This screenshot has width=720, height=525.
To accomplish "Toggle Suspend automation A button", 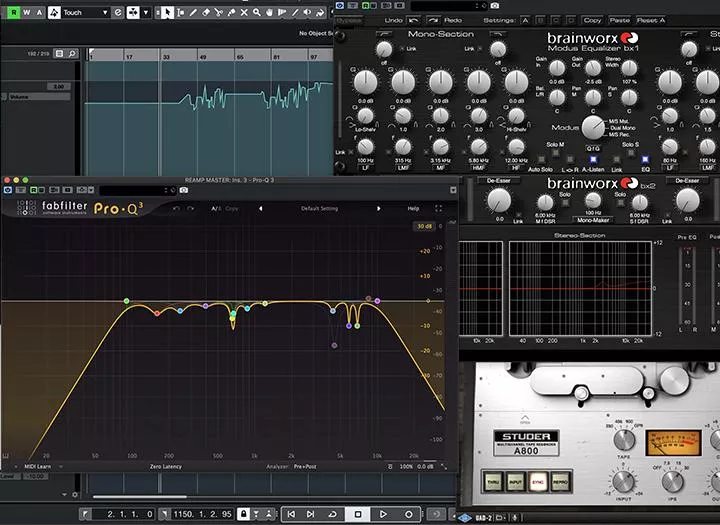I will [39, 12].
